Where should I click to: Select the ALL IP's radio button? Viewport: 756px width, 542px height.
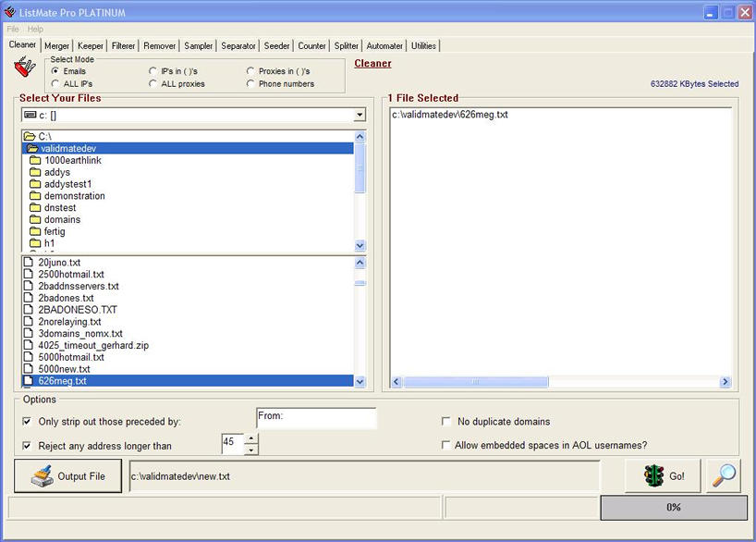tap(55, 84)
